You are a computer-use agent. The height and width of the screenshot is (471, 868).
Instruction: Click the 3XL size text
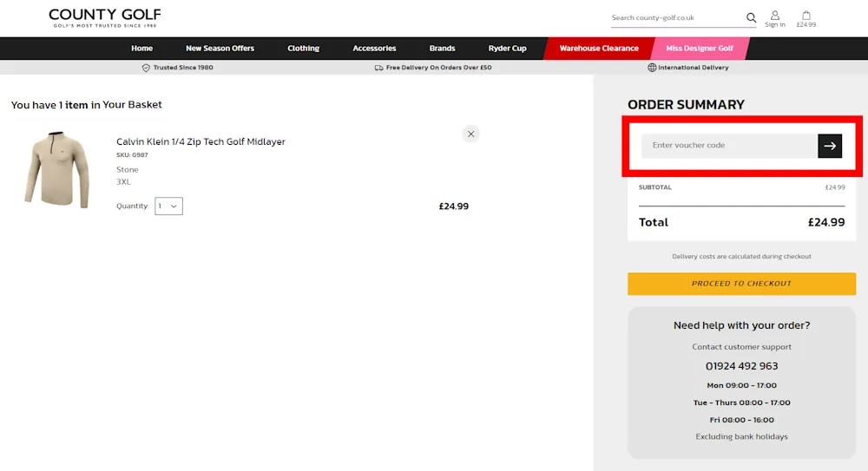123,181
